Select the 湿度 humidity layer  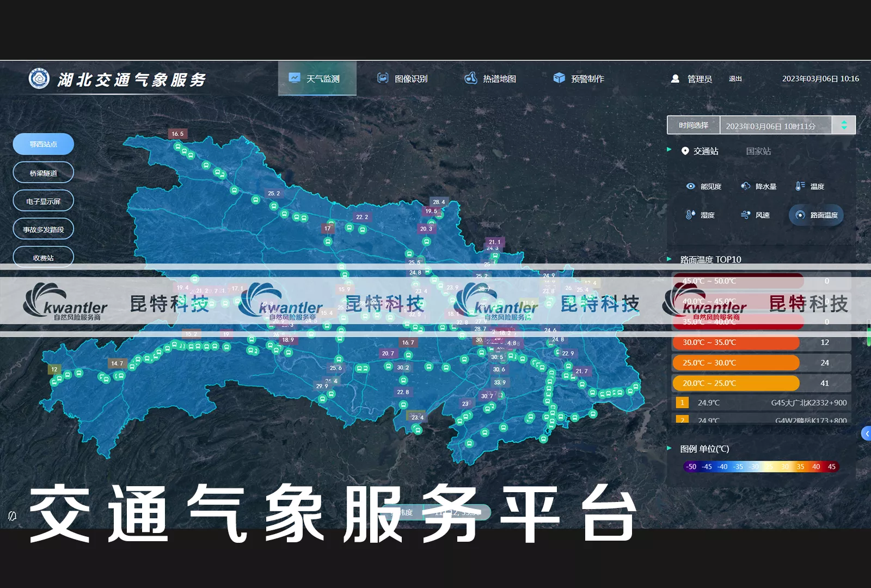coord(700,215)
